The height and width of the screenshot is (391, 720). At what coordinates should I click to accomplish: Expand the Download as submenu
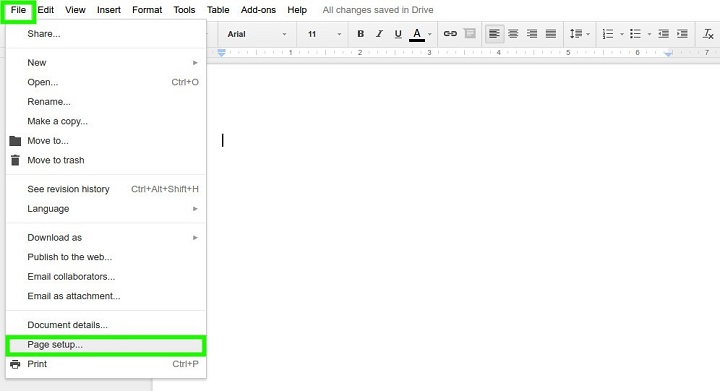click(106, 237)
